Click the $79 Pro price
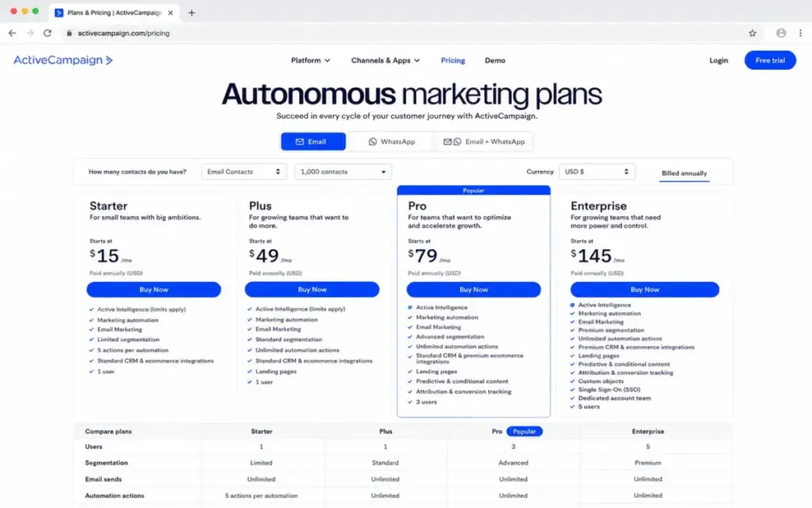The image size is (812, 508). point(429,255)
